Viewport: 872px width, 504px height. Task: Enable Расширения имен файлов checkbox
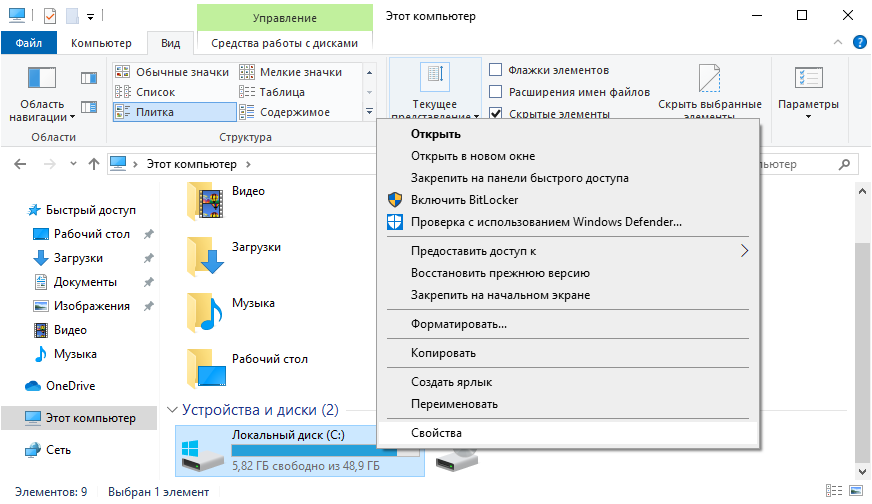[495, 92]
